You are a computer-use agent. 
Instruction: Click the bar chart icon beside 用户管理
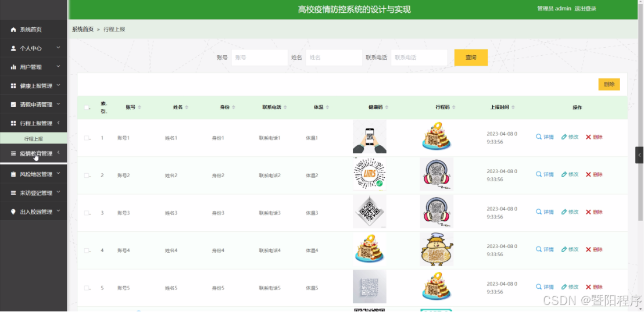pos(13,67)
